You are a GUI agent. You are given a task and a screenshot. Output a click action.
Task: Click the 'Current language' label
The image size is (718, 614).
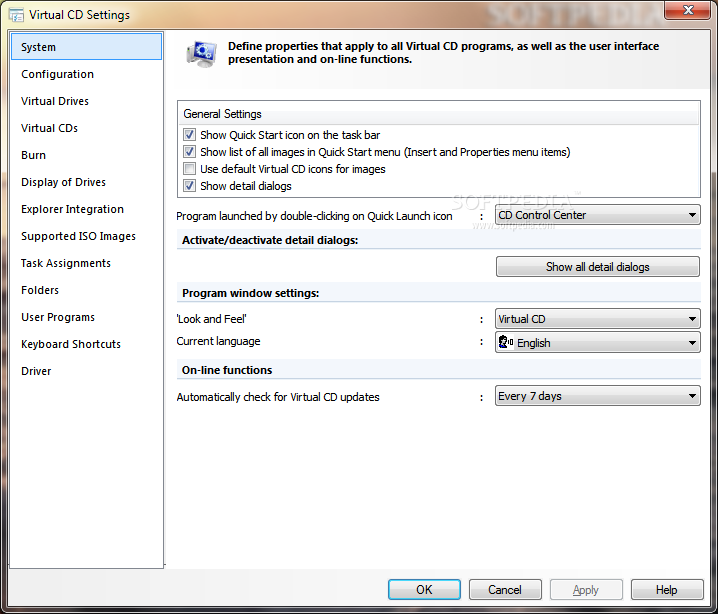coord(218,341)
